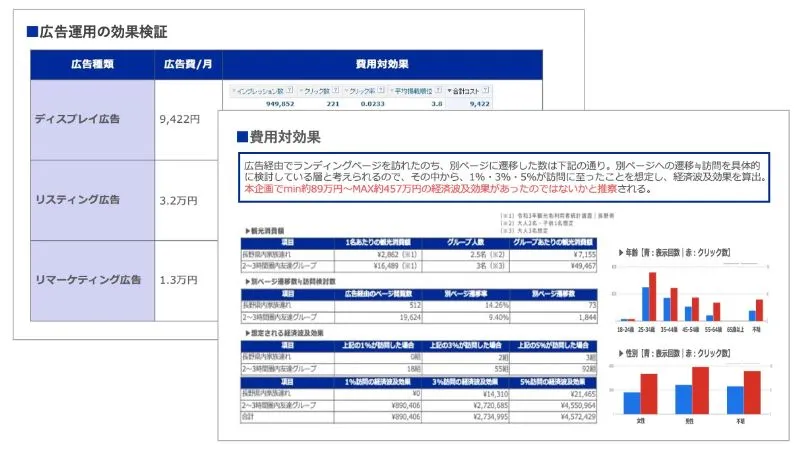800x449 pixels.
Task: Click the ▶別ページ遷移数≒訪問検討数 section heading
Action: click(x=290, y=282)
